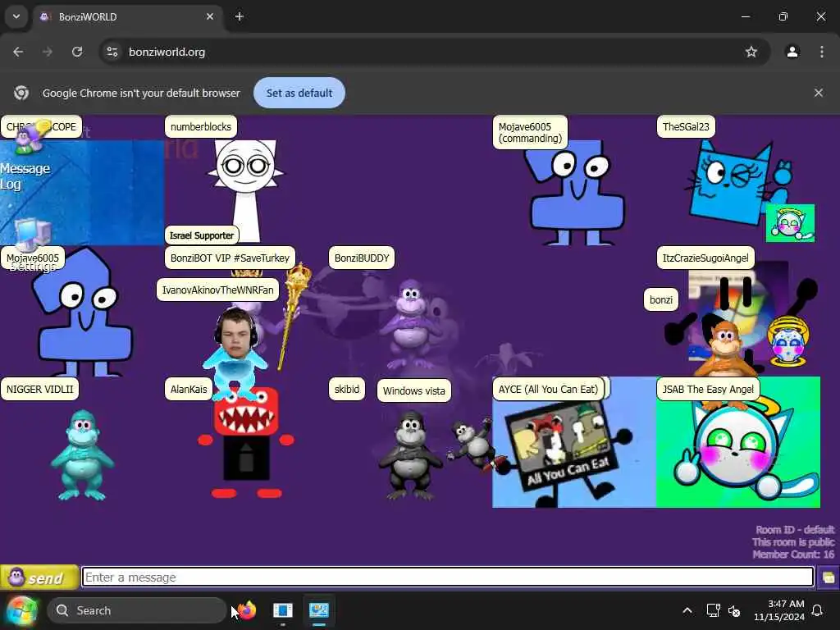Click numberblocks' white cat-eared character
The height and width of the screenshot is (630, 840).
245,189
